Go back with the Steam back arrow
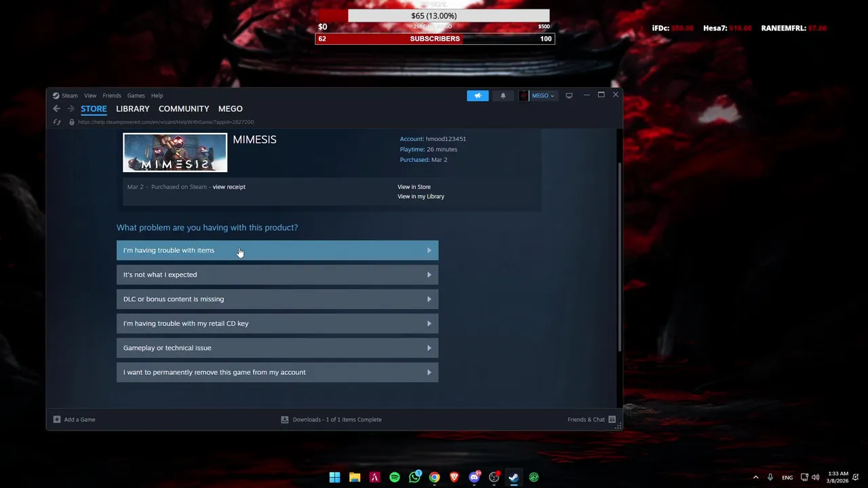Image resolution: width=868 pixels, height=488 pixels. 56,108
